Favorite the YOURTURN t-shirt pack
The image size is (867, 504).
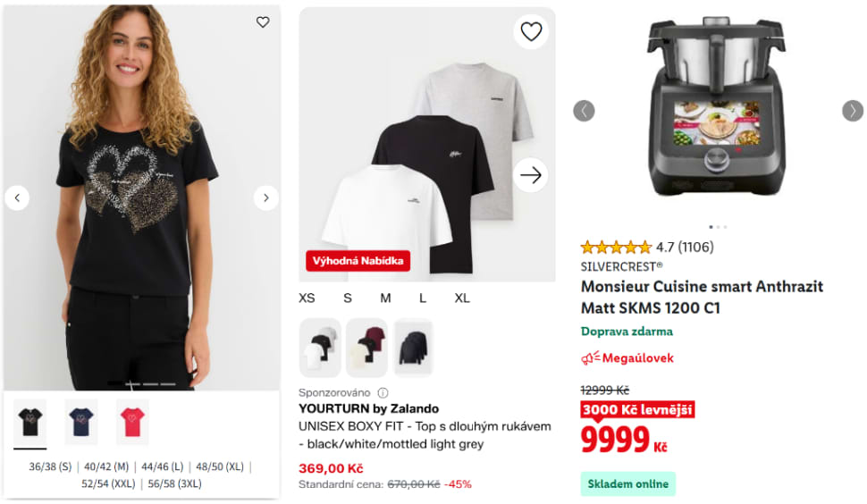click(x=531, y=31)
